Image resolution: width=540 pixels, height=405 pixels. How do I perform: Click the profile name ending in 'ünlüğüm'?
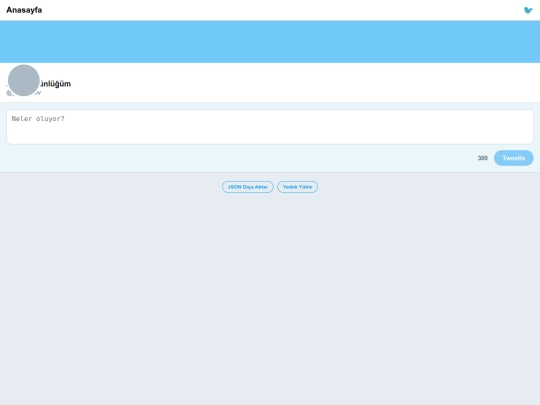point(39,84)
